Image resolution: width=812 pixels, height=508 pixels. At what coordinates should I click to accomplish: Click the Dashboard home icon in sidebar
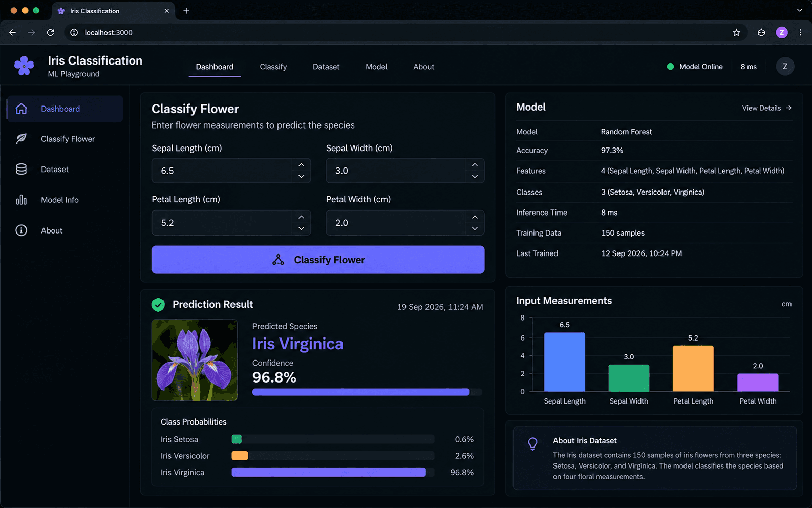21,109
